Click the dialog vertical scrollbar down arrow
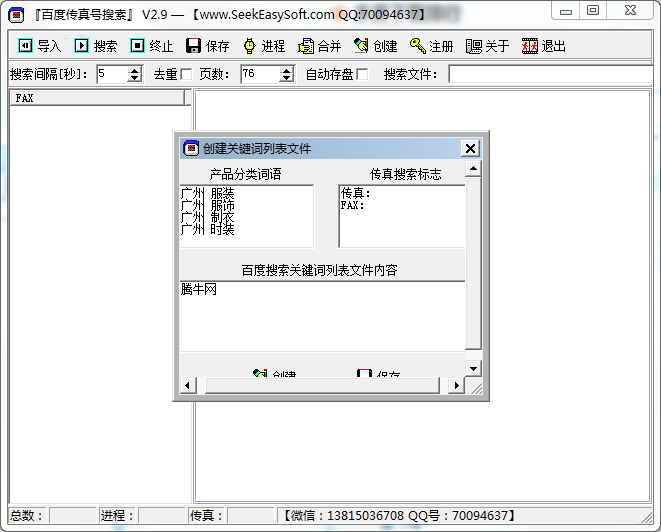The image size is (661, 532). pos(473,369)
